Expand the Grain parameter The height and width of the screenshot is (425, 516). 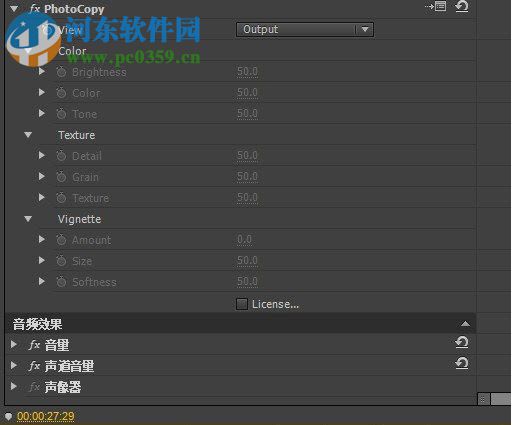(42, 176)
